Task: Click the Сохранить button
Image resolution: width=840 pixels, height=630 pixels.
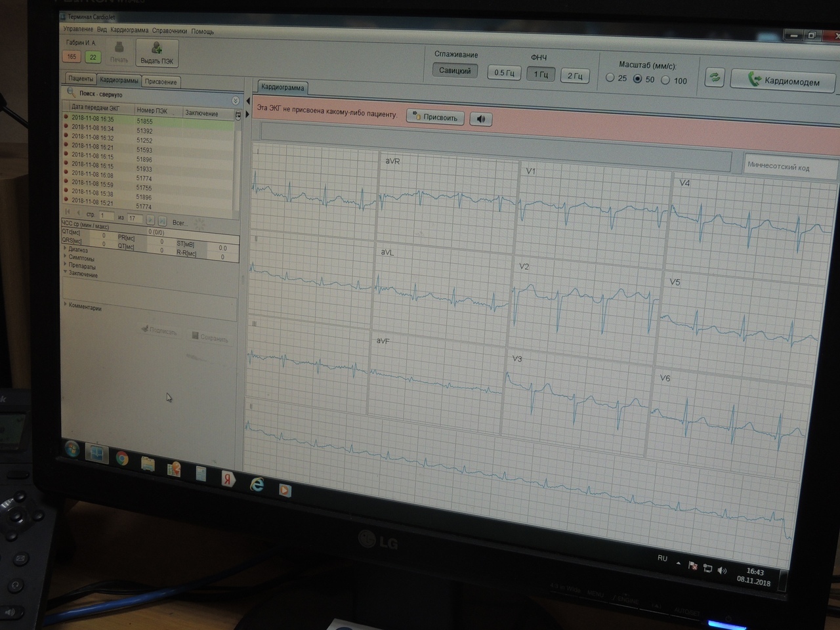Action: coord(210,337)
